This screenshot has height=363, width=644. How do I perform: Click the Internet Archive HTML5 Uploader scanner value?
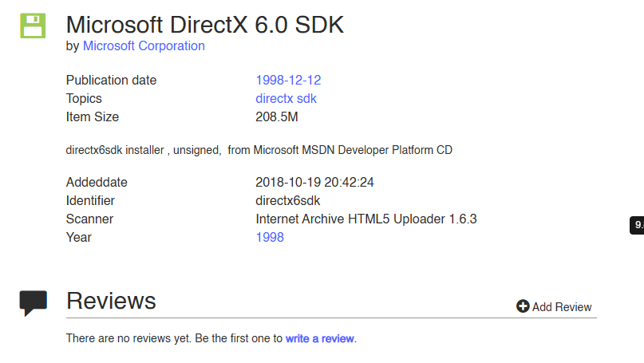(x=365, y=219)
